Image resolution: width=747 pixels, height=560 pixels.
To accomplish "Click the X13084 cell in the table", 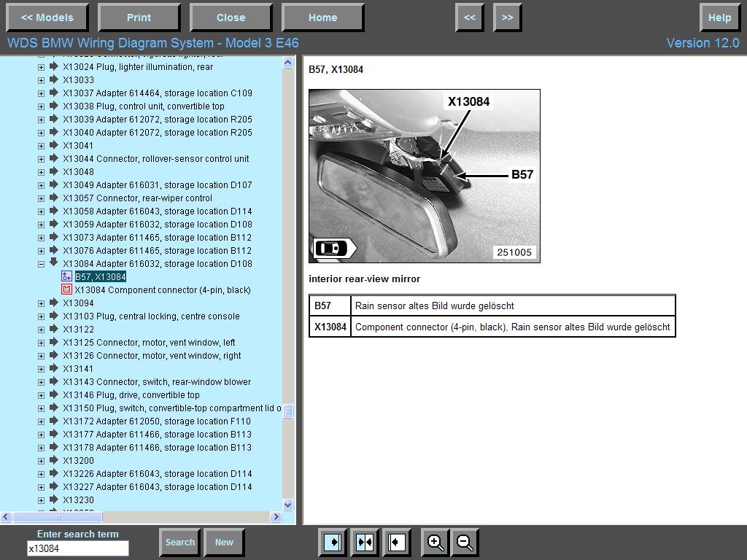I will click(330, 327).
